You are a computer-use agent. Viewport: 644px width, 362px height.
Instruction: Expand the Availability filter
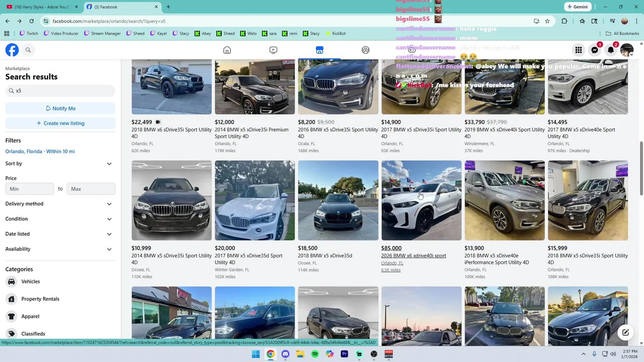point(60,249)
